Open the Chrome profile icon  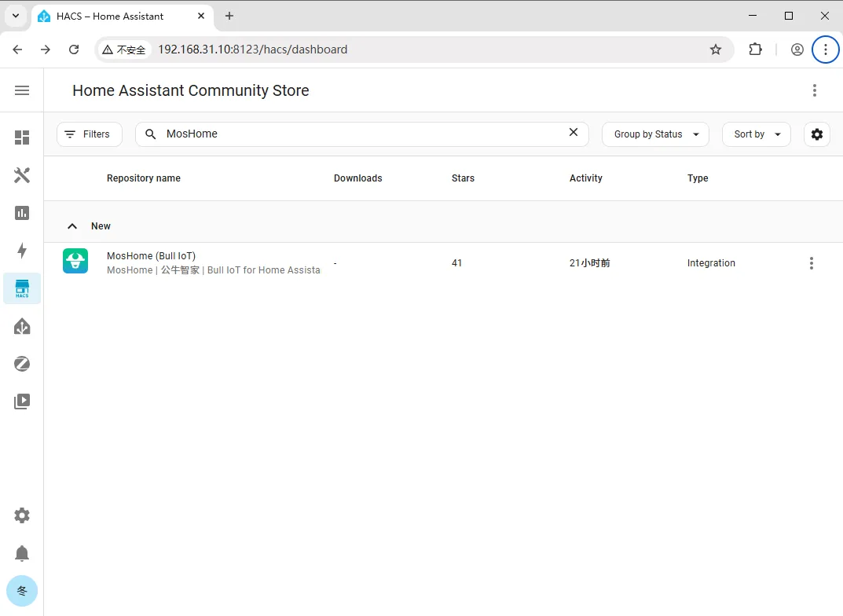(x=797, y=49)
